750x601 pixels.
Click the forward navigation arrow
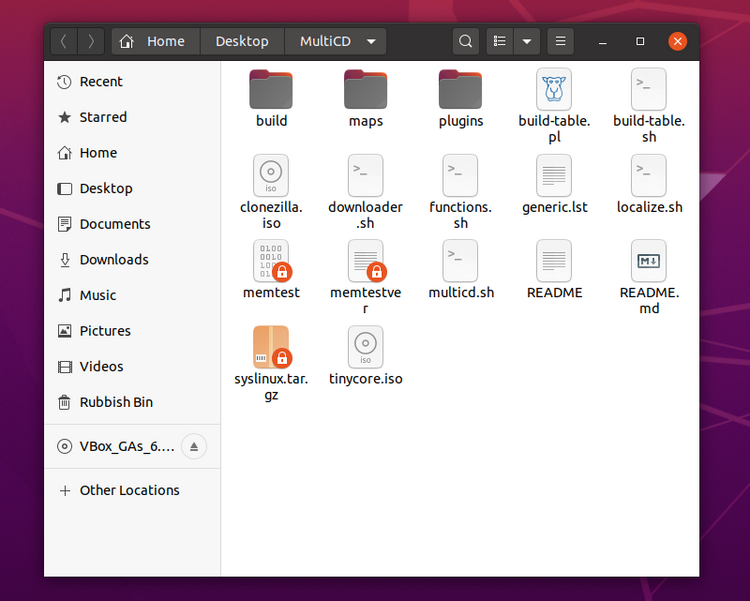(90, 41)
